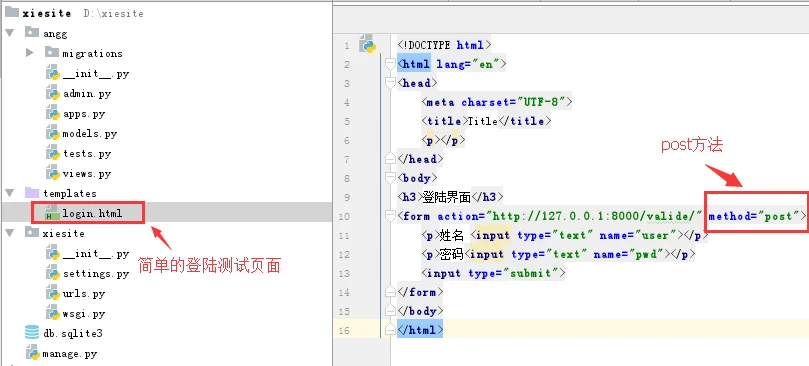Expand the migrations folder arrow
The width and height of the screenshot is (809, 366).
coord(29,53)
